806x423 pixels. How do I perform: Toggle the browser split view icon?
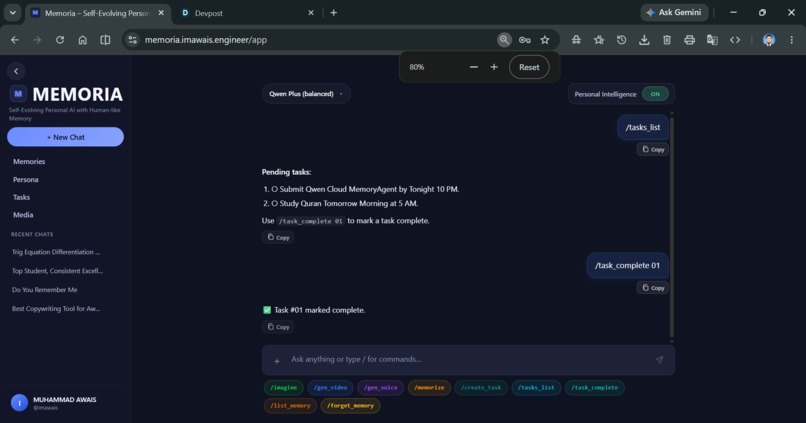pos(105,40)
